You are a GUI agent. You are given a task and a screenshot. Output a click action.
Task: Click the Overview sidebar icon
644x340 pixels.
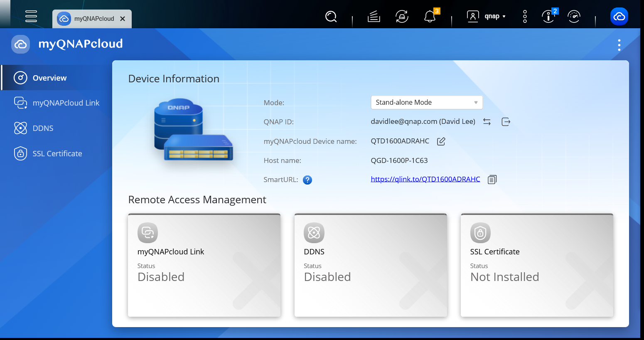coord(20,78)
